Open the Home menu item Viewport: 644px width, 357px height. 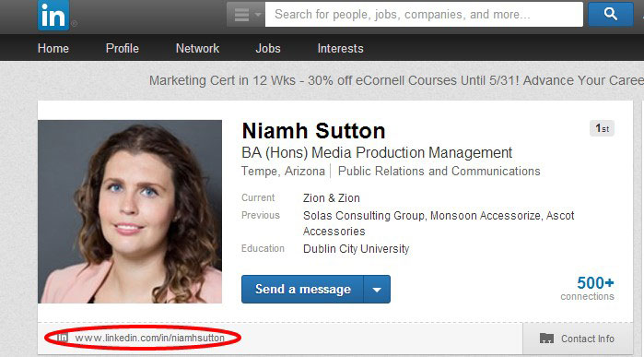[x=53, y=48]
